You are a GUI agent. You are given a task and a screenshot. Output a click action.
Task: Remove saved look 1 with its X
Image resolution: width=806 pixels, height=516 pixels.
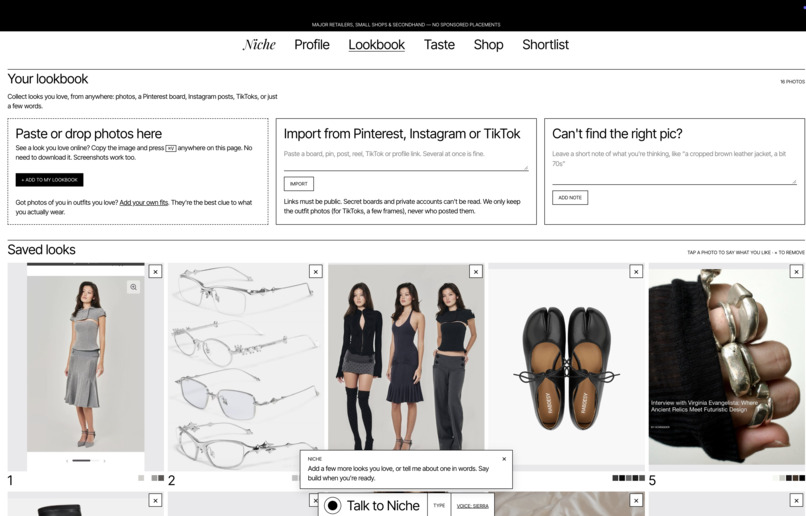click(155, 271)
